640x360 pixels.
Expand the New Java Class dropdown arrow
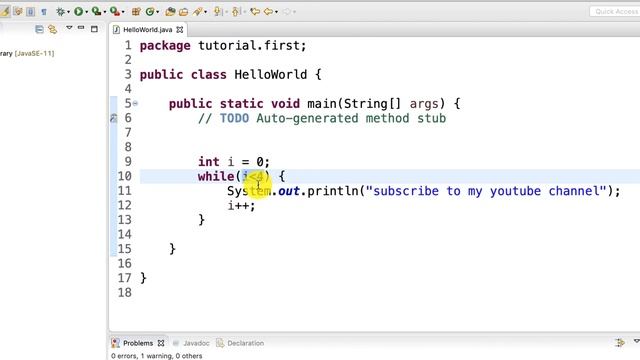[x=158, y=12]
